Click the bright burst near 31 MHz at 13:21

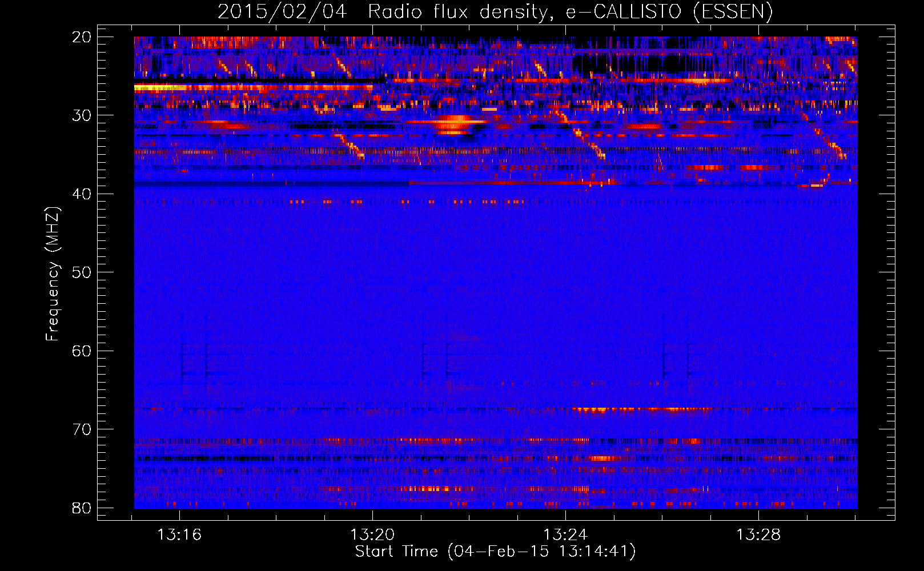(454, 124)
